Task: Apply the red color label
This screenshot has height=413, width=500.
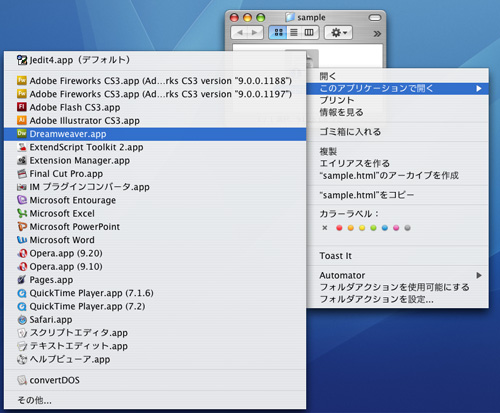Action: click(339, 228)
